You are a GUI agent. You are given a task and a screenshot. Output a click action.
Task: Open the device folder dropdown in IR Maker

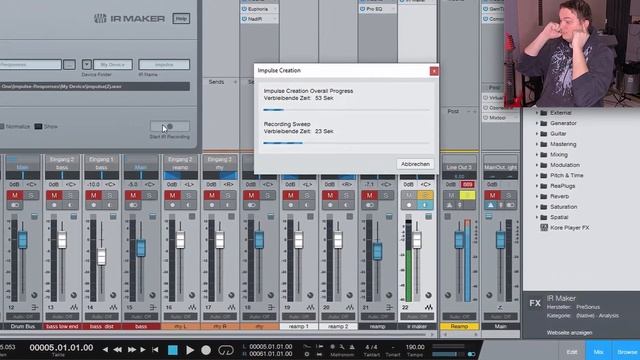87,64
